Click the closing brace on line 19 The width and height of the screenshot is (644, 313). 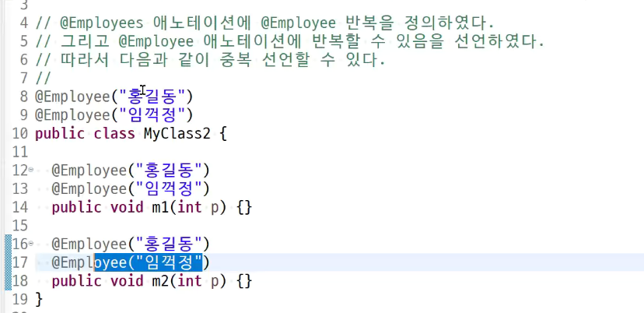tap(39, 300)
